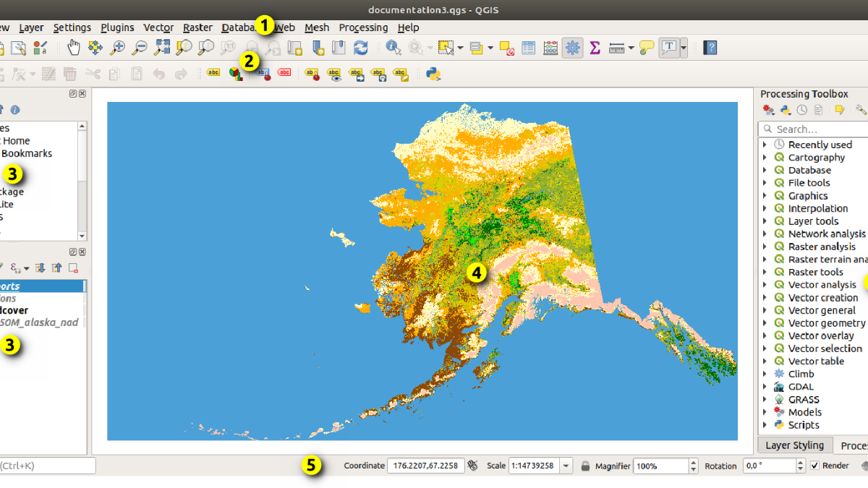The width and height of the screenshot is (868, 488).
Task: Click the Coordinate input field
Action: coord(425,466)
